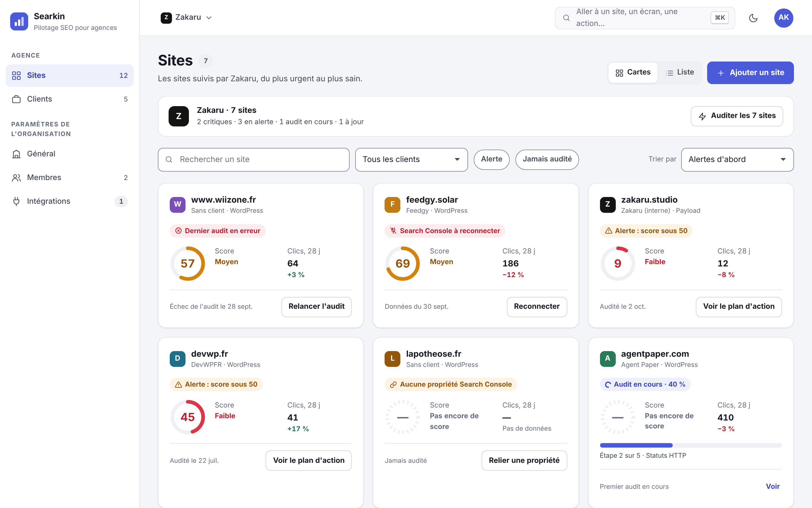Open lapotheose.fr site title
The image size is (812, 508).
(x=434, y=354)
